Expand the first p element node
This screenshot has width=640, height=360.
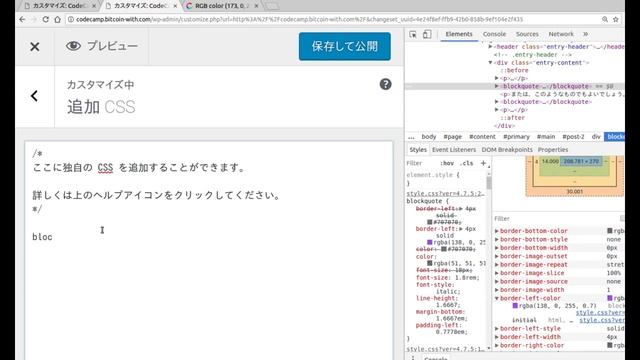[497, 78]
